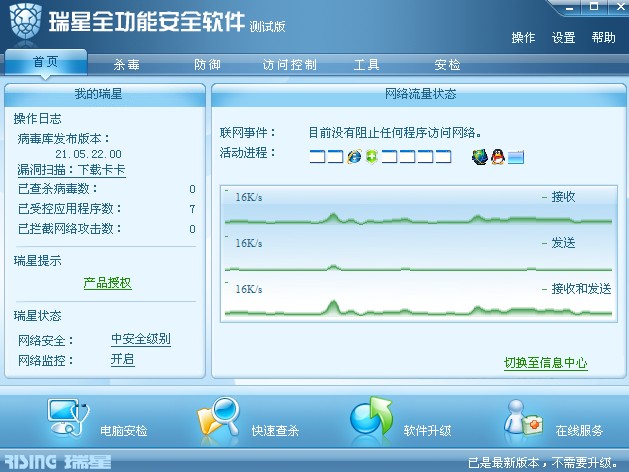Click the 已受控应用程序数 row

click(107, 209)
